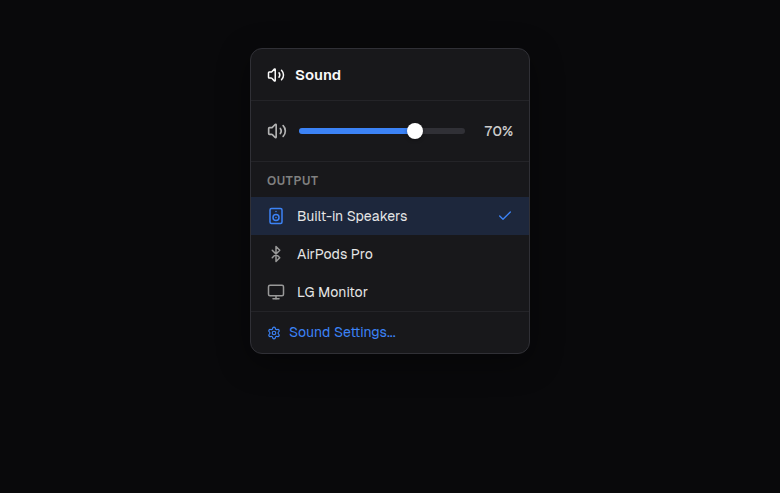Click the Sound panel title
The width and height of the screenshot is (780, 493).
click(x=318, y=75)
